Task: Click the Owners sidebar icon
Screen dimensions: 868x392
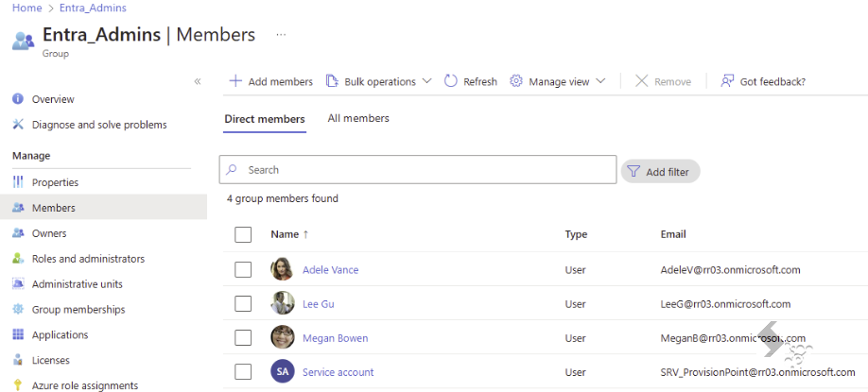Action: click(18, 233)
